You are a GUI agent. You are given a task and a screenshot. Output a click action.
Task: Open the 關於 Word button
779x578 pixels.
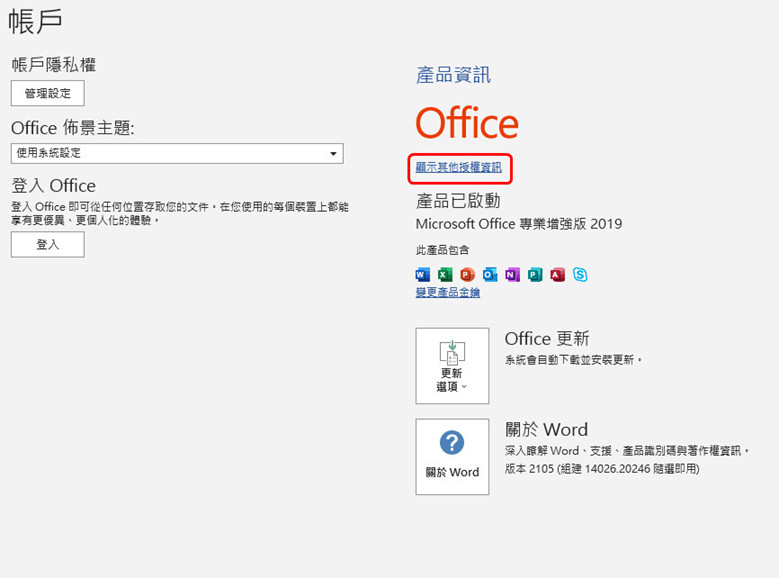pos(452,456)
